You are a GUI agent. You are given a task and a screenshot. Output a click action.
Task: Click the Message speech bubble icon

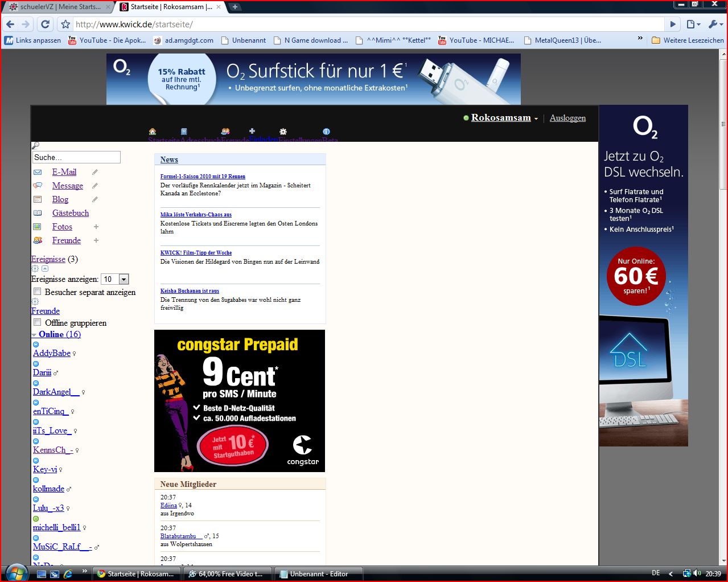coord(38,186)
